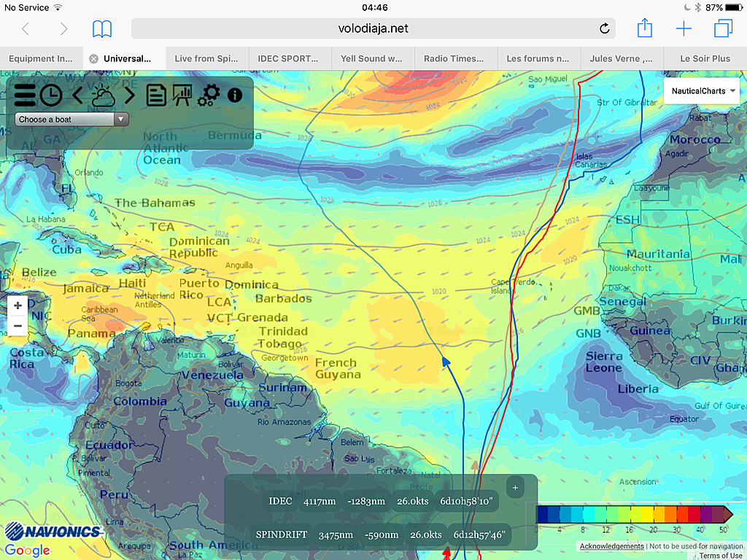747x560 pixels.
Task: Open the hamburger menu on the map toolbar
Action: pyautogui.click(x=25, y=96)
